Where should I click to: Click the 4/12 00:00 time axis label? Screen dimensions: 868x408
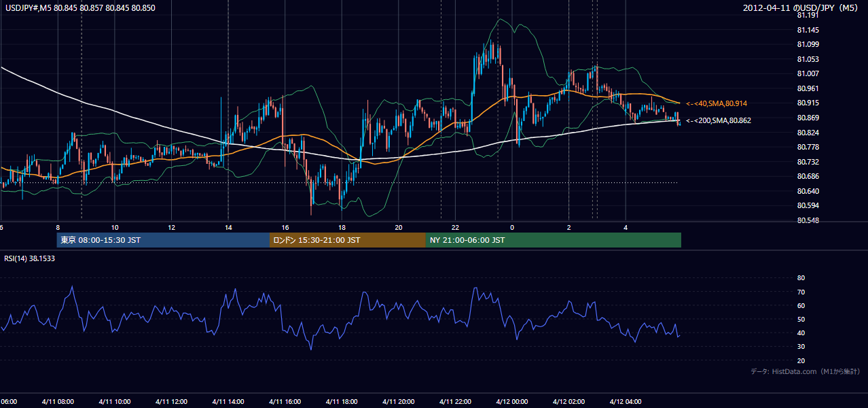pyautogui.click(x=512, y=401)
